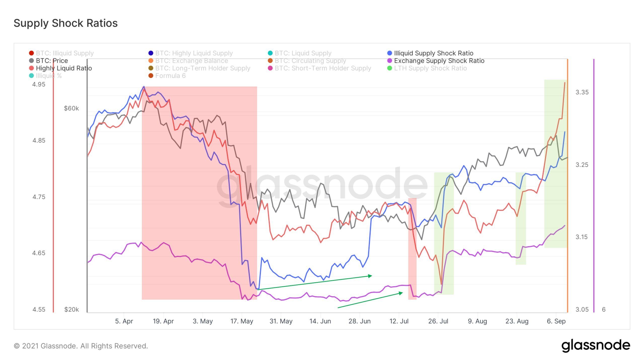Click the 17. May date axis label

(242, 321)
